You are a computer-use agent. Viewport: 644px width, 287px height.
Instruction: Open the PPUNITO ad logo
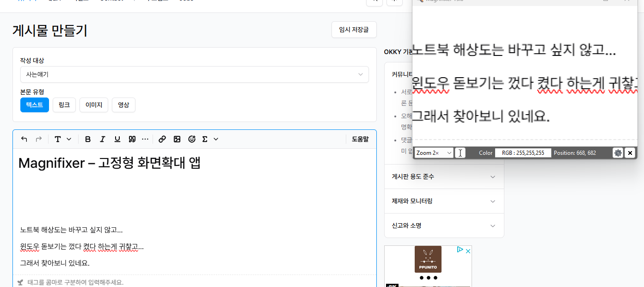point(428,259)
